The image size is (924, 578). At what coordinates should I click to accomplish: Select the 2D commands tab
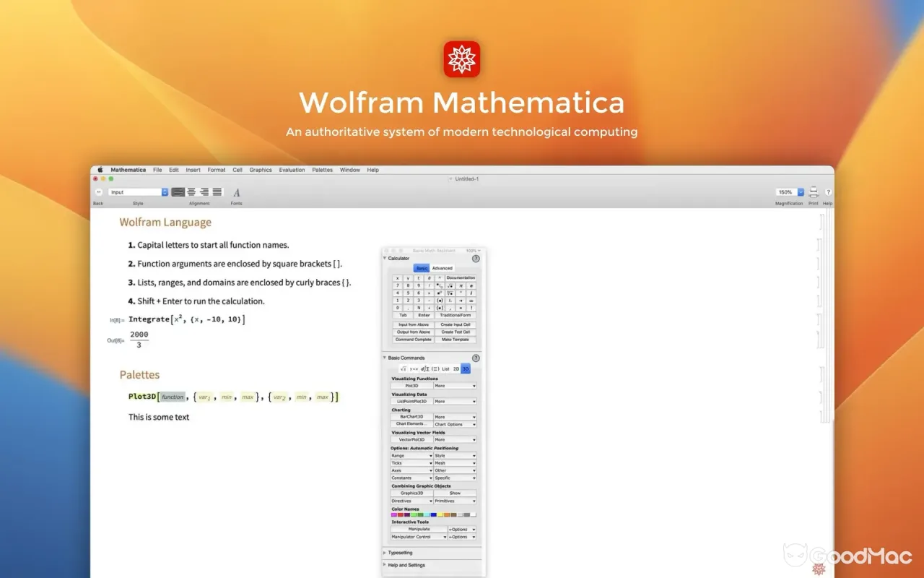click(x=456, y=368)
